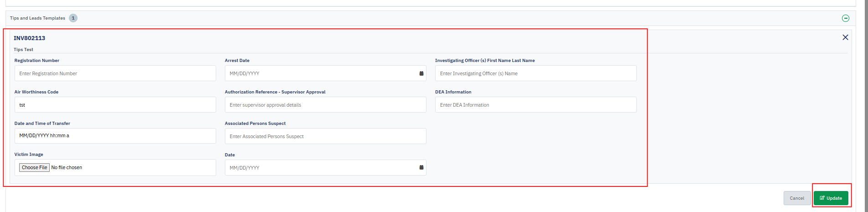Click the Tips and Leads Templates heading
868x212 pixels.
coord(37,18)
